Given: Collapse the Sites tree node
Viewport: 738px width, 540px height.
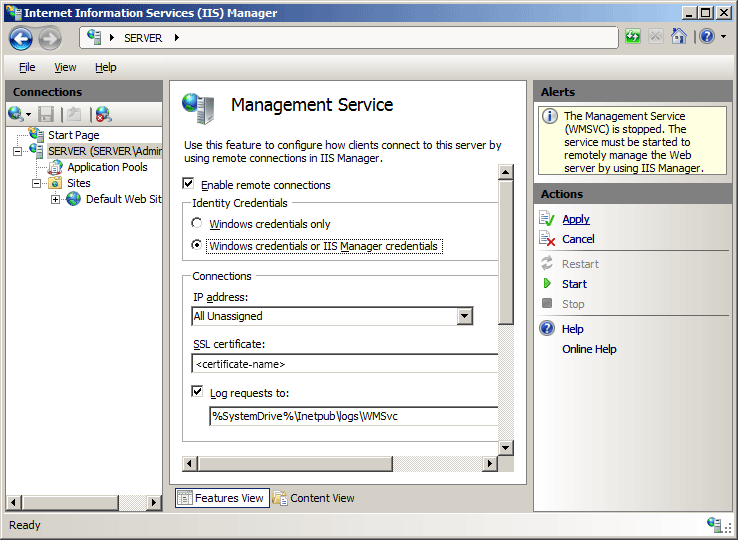Looking at the screenshot, I should point(36,183).
